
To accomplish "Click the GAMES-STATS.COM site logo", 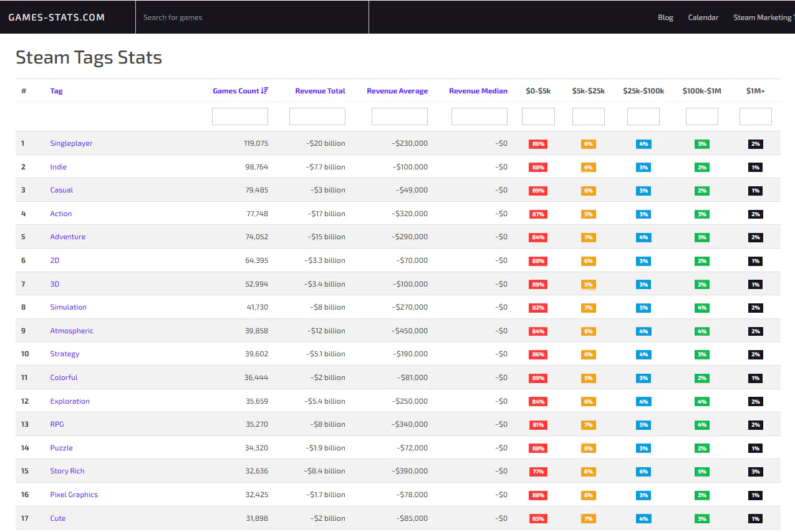I will (57, 17).
